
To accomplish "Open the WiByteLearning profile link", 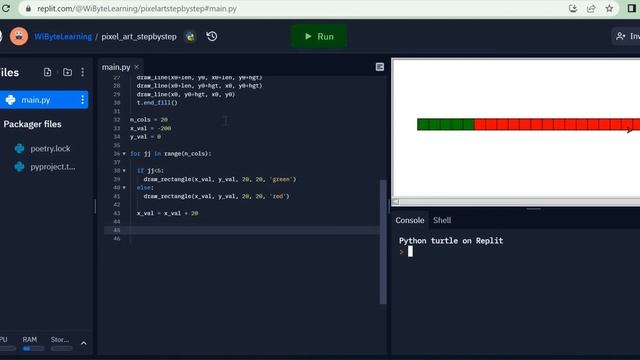I will tap(63, 36).
